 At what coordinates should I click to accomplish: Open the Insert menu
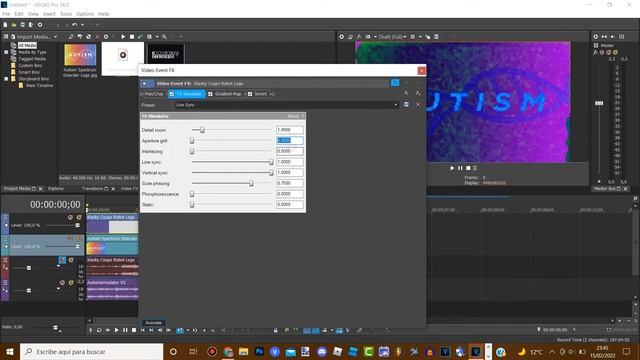(x=49, y=14)
